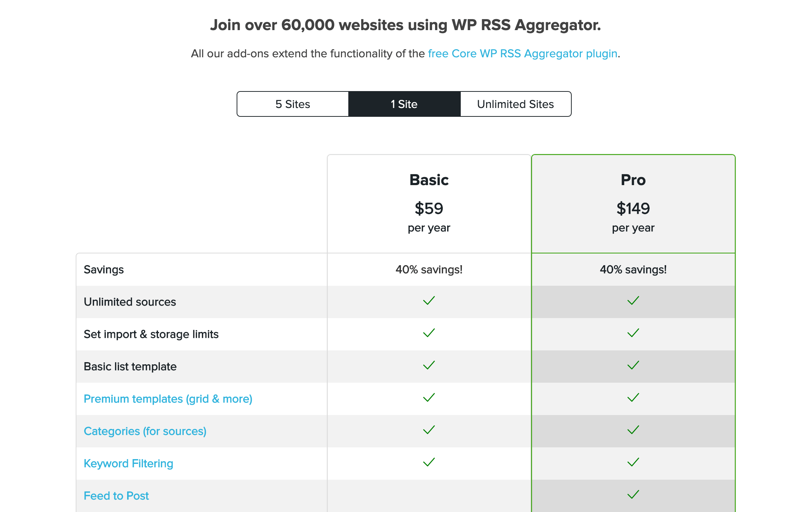Click Basic column 40% savings! cell

pyautogui.click(x=429, y=270)
